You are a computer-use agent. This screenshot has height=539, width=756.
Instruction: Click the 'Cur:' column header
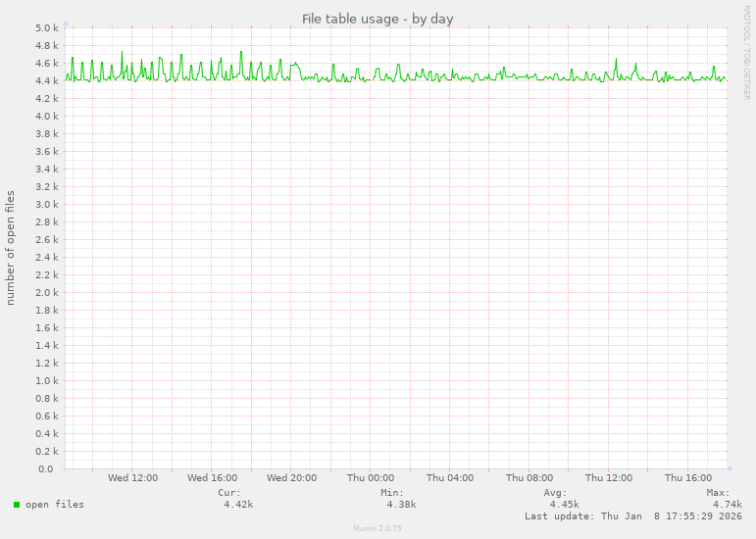point(229,493)
